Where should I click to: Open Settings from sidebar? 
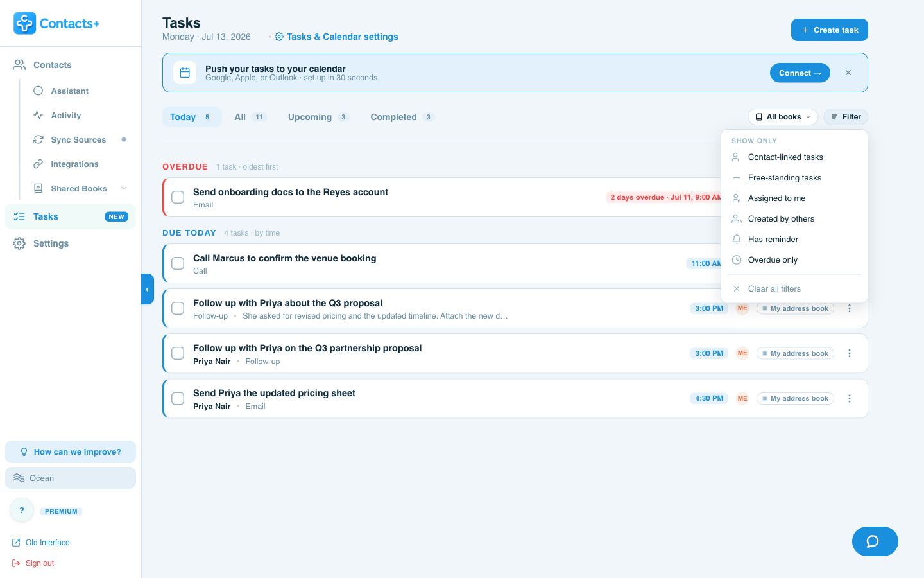(71, 243)
